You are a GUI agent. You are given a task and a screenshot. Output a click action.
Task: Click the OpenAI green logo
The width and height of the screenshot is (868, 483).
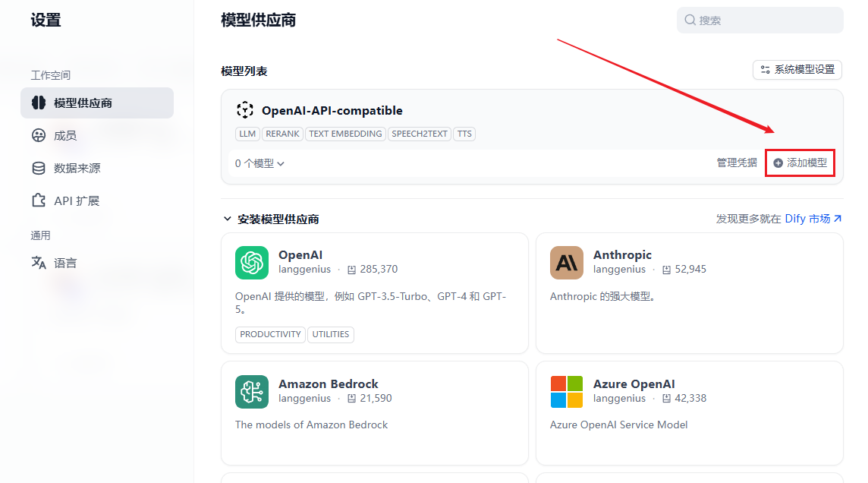252,263
